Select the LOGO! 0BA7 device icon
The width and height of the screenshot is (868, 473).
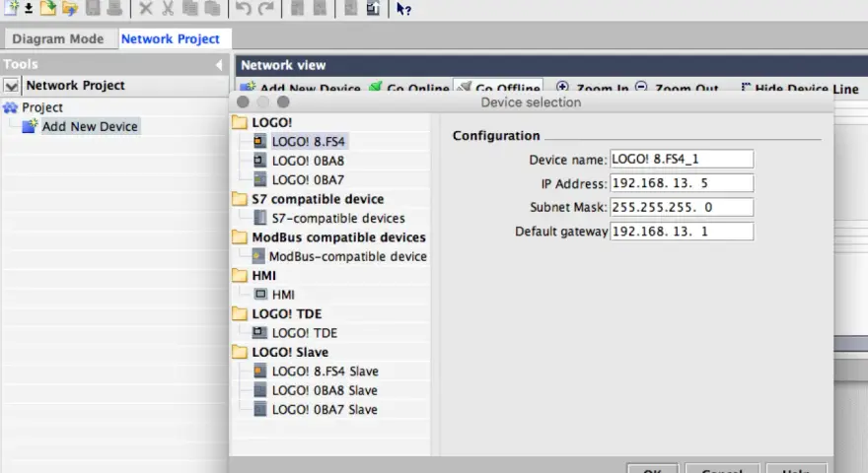[259, 179]
